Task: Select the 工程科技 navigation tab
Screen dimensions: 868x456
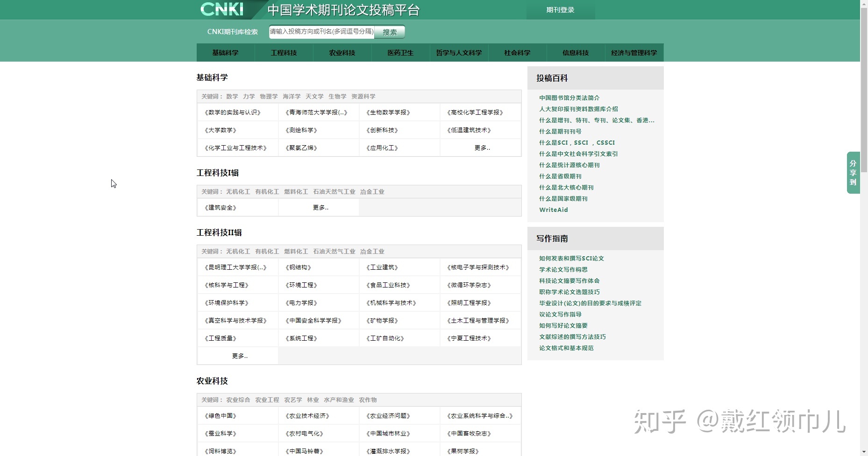Action: pyautogui.click(x=284, y=53)
